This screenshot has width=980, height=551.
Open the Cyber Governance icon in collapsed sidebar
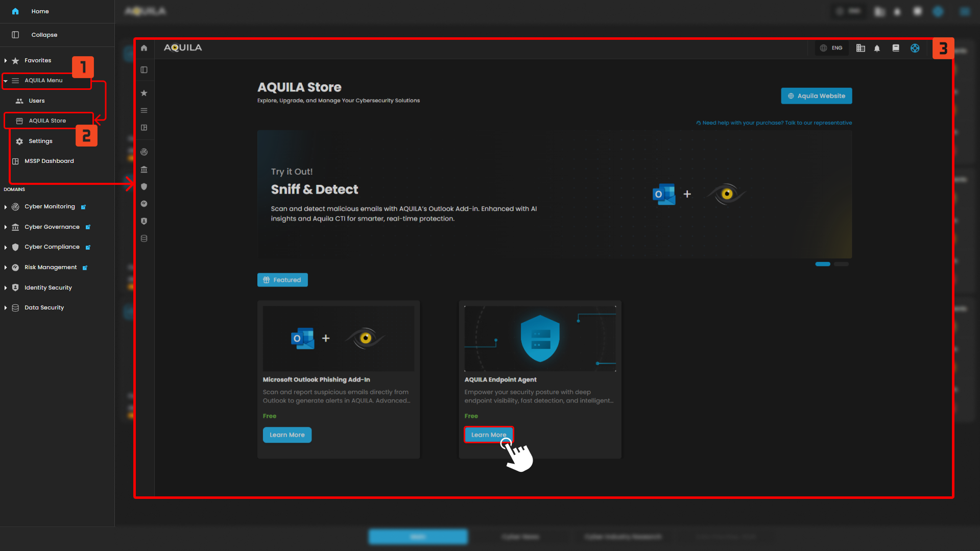pyautogui.click(x=144, y=170)
